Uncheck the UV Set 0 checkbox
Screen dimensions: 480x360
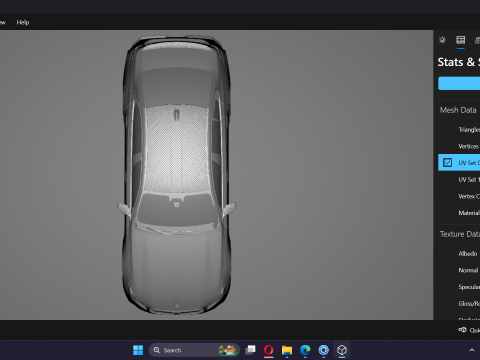(447, 163)
